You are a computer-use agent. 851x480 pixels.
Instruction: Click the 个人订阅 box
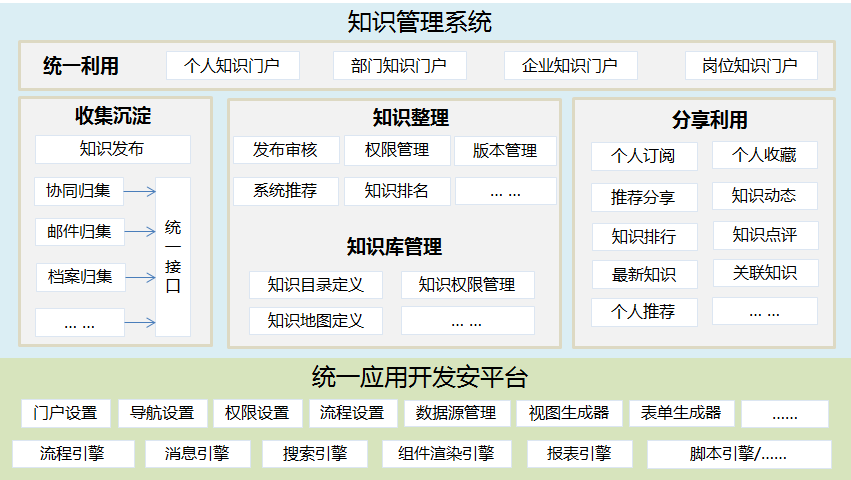pyautogui.click(x=642, y=156)
